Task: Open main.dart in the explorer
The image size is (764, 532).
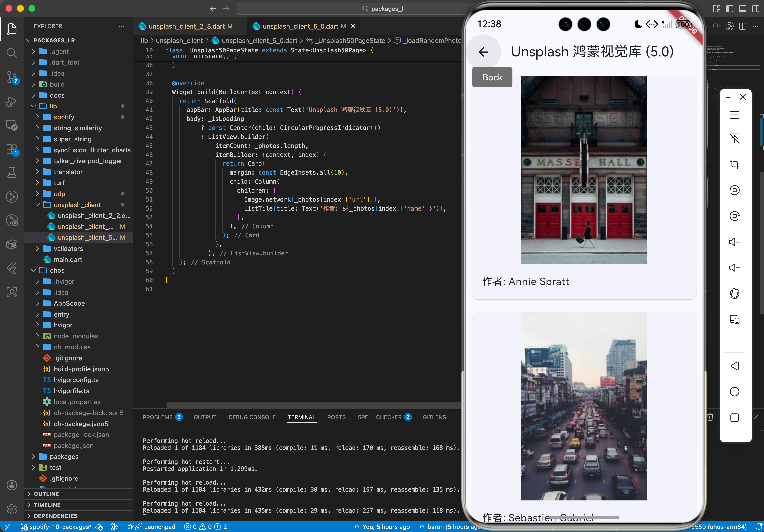Action: point(68,259)
